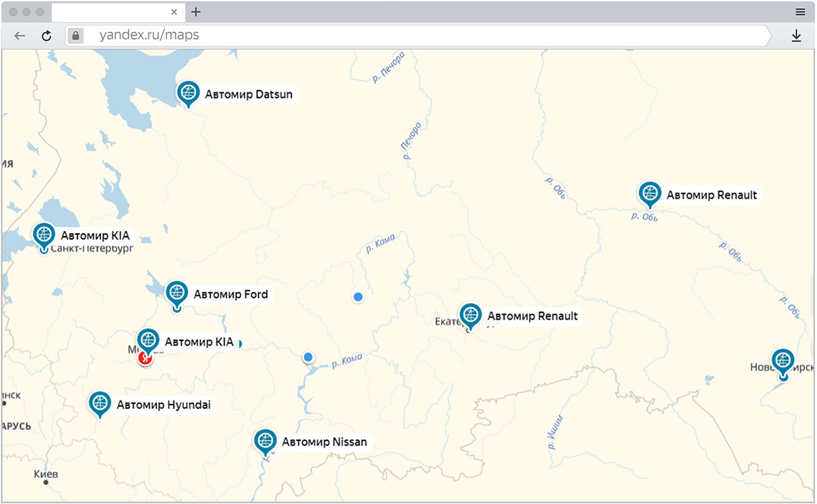Image resolution: width=817 pixels, height=504 pixels.
Task: Select the open browser tab
Action: tap(118, 12)
